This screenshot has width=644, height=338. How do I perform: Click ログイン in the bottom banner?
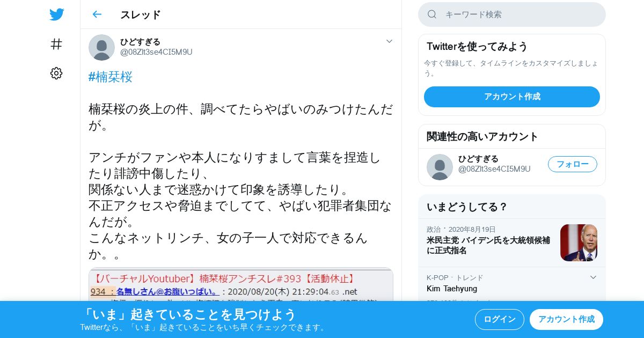click(x=500, y=319)
